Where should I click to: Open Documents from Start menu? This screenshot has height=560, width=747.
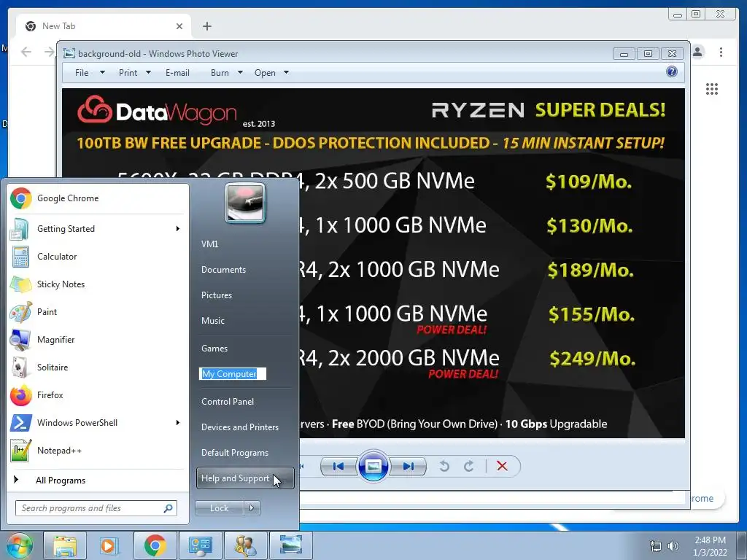(x=245, y=270)
